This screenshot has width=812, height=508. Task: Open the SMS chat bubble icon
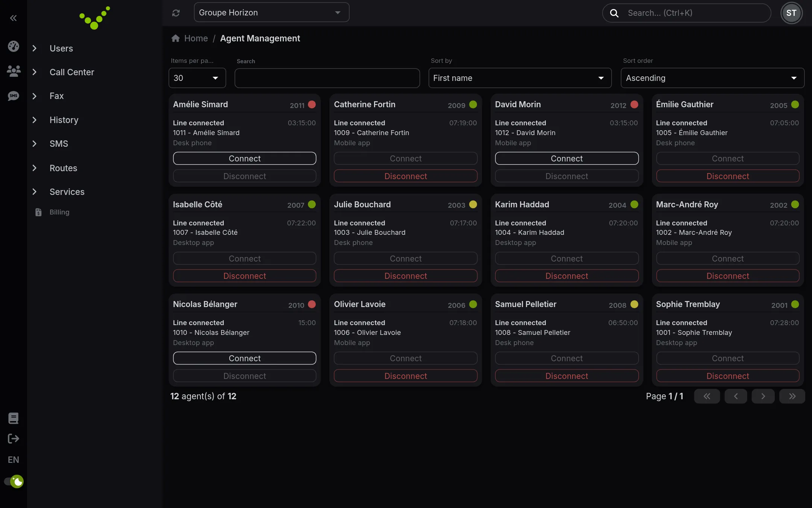coord(13,96)
